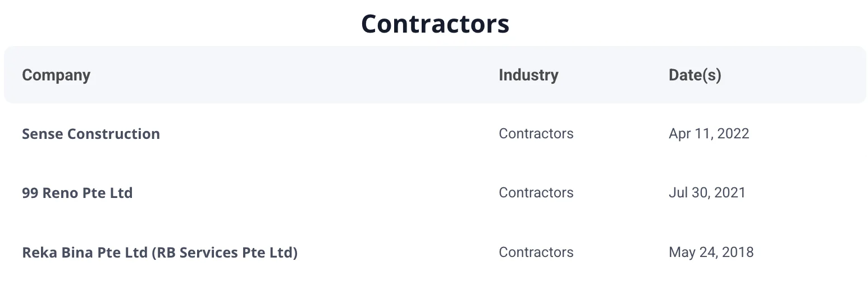Open the 99 Reno Pte Ltd company link
Viewport: 868px width, 284px height.
point(77,193)
